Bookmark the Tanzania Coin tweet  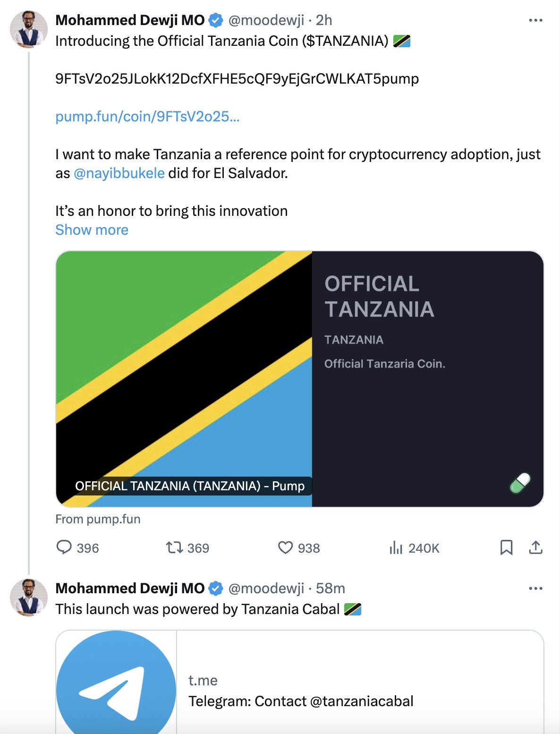[506, 547]
